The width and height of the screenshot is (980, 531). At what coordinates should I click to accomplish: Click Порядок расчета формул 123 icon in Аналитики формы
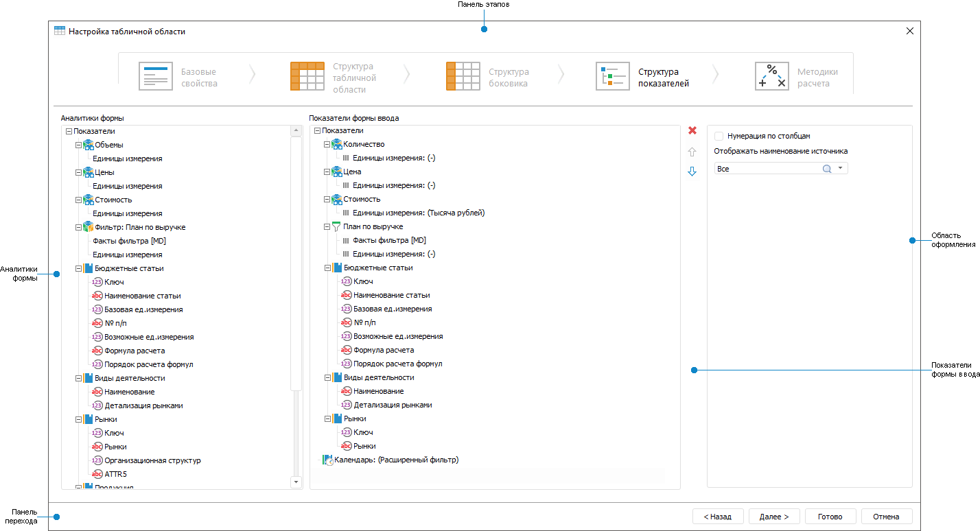pos(97,364)
